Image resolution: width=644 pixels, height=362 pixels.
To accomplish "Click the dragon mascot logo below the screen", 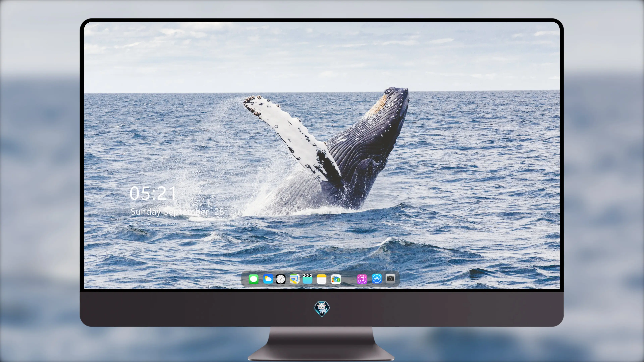I will click(x=322, y=309).
